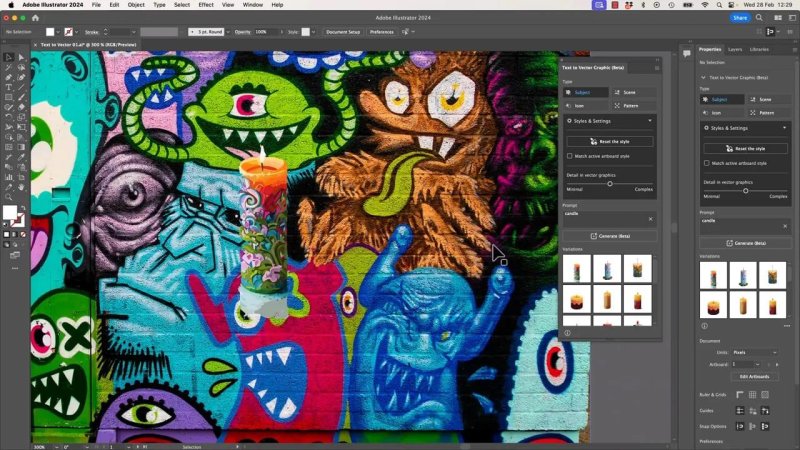This screenshot has height=450, width=800.
Task: Adjust Detail in vector graphics slider in floating panel
Action: coord(610,184)
